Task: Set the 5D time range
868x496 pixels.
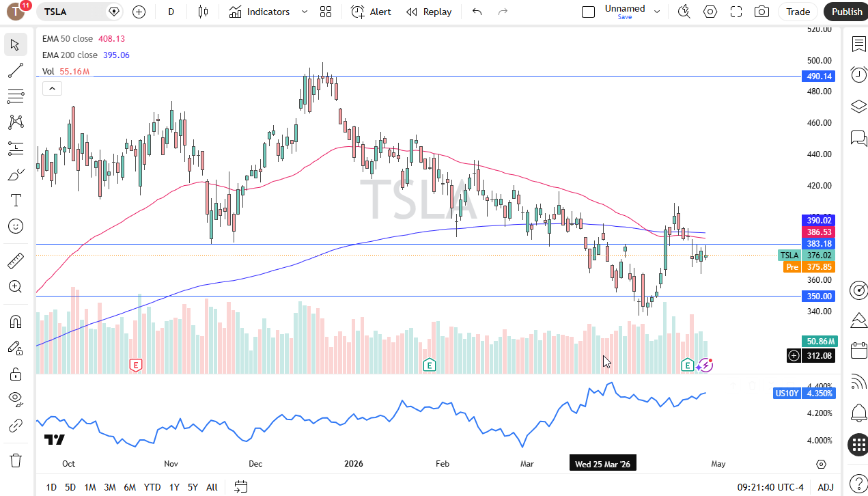Action: pos(70,487)
